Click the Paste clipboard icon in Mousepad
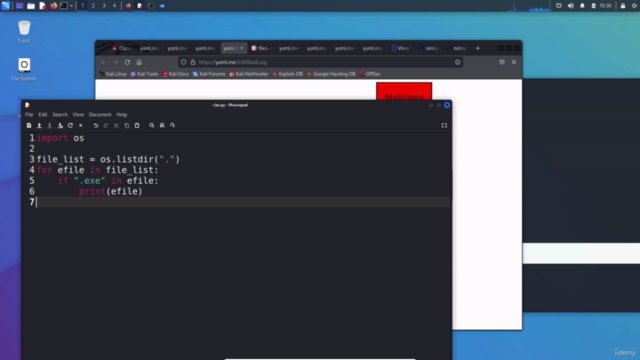The width and height of the screenshot is (640, 360). (137, 125)
